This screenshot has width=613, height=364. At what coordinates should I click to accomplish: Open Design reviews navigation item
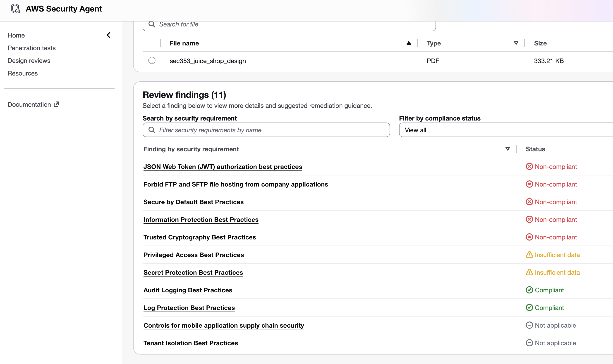pos(29,61)
